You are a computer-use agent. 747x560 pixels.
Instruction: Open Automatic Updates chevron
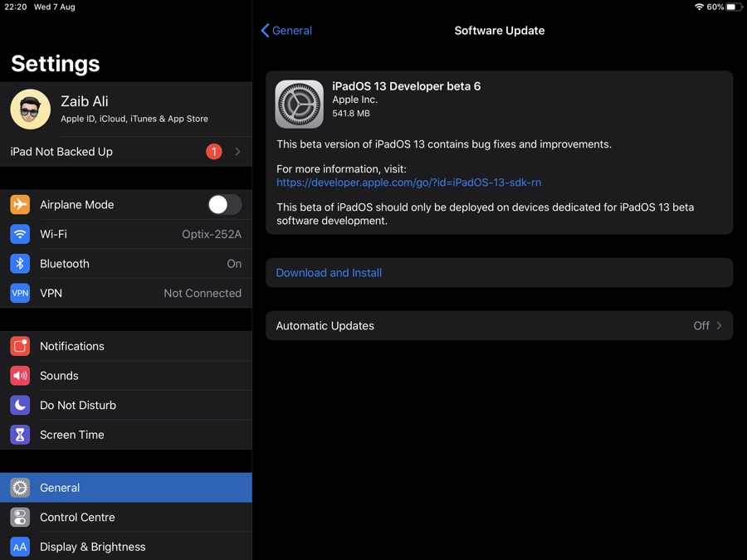click(x=720, y=326)
